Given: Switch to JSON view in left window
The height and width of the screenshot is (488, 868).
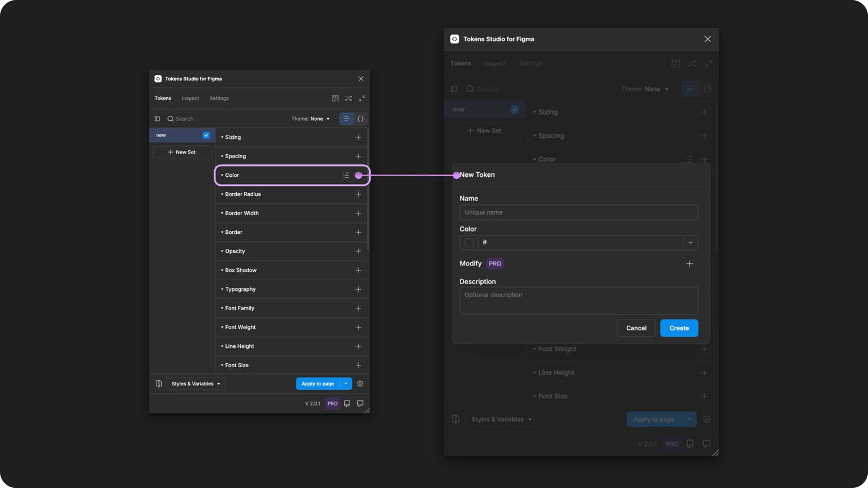Looking at the screenshot, I should coord(361,119).
